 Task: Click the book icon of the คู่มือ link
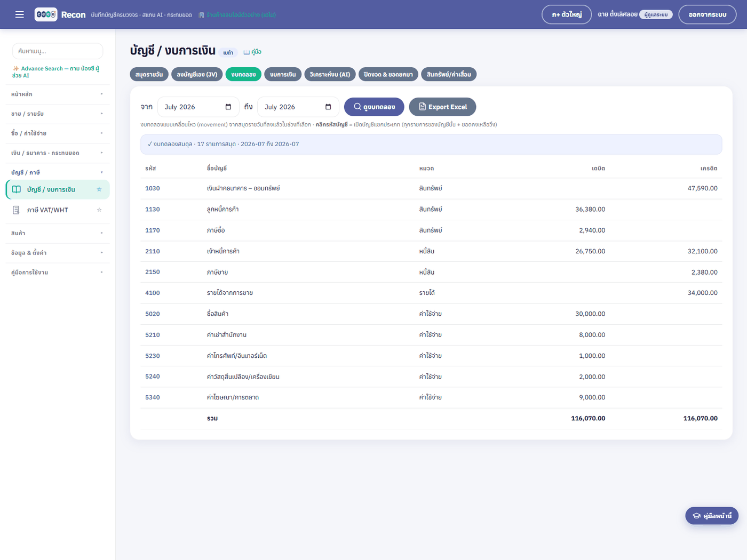(247, 52)
